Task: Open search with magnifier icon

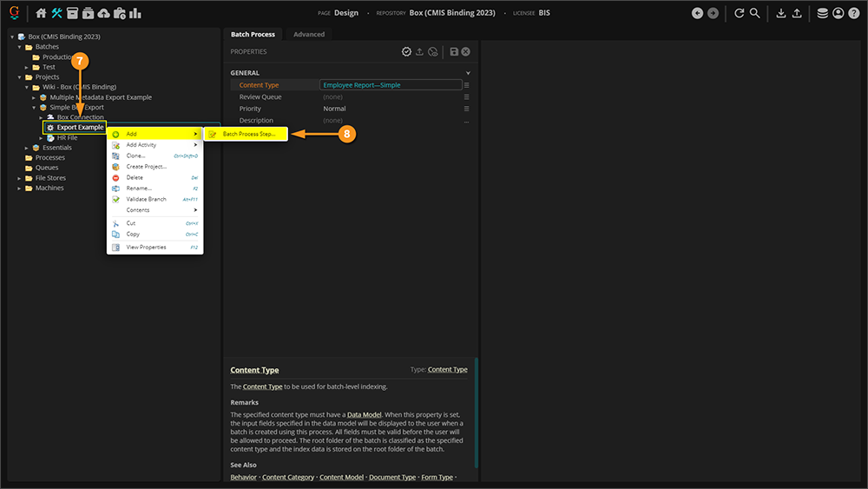Action: pos(754,13)
